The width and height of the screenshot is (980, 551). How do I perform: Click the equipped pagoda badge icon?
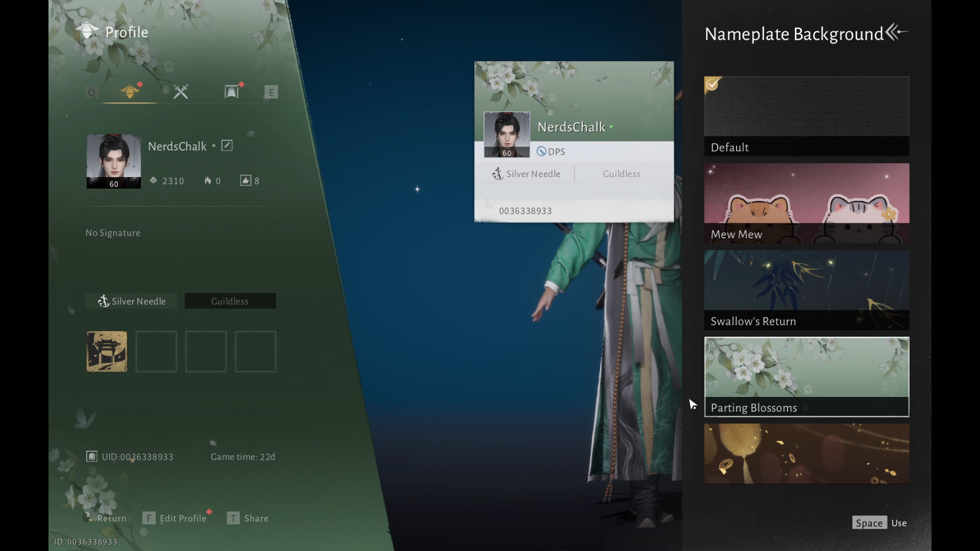tap(107, 352)
